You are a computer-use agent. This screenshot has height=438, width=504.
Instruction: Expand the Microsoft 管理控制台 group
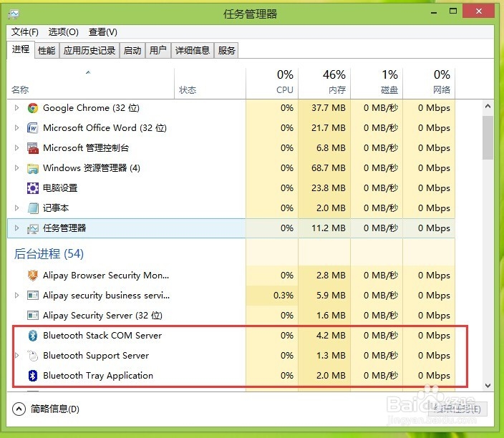coord(16,148)
